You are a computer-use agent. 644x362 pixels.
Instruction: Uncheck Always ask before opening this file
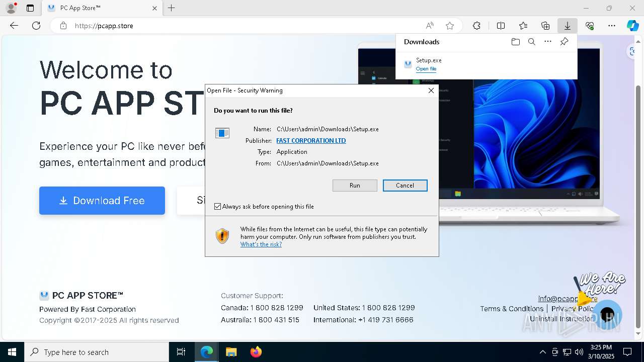point(217,207)
